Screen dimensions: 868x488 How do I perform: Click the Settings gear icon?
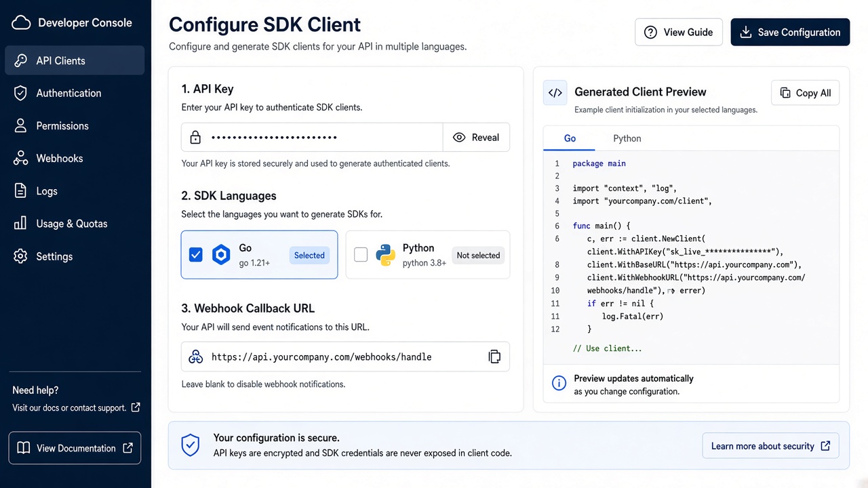tap(21, 256)
